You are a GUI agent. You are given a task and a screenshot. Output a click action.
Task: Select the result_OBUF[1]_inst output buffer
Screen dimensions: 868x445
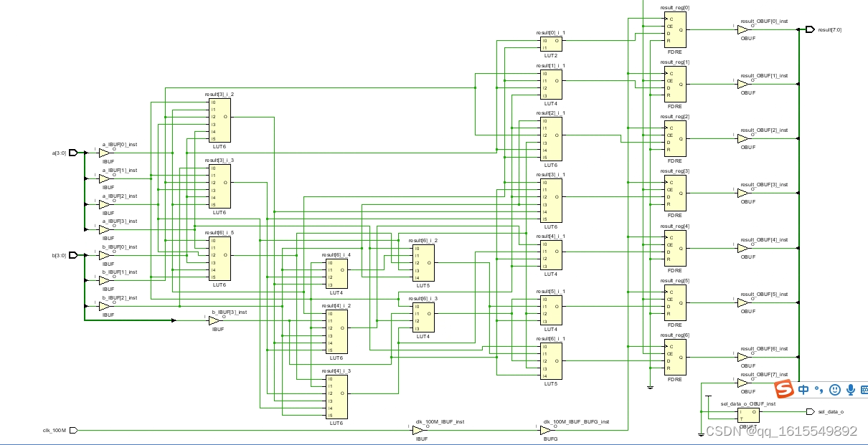tap(742, 84)
